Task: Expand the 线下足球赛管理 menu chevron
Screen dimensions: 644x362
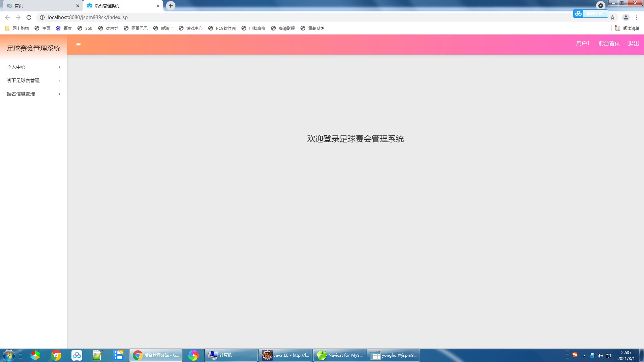Action: (60, 80)
